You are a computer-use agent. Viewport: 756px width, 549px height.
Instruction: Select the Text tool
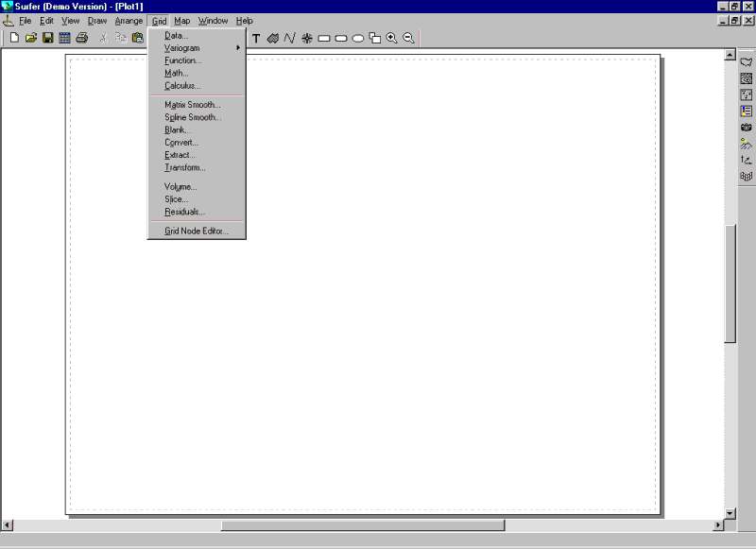(256, 39)
